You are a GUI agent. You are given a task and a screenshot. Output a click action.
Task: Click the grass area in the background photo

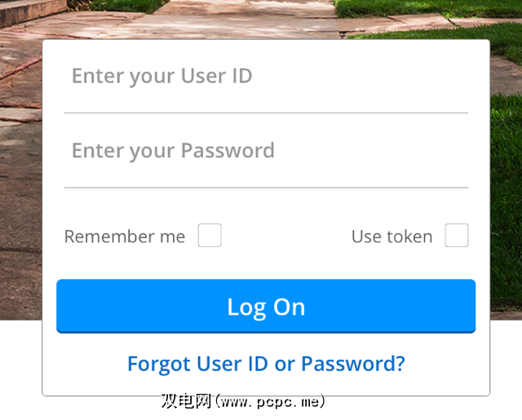[506, 200]
